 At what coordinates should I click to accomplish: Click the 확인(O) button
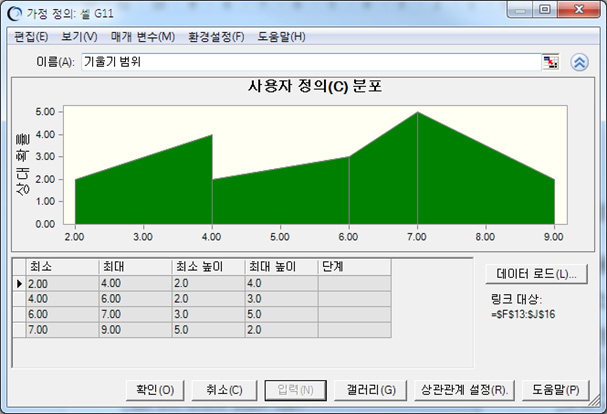155,390
